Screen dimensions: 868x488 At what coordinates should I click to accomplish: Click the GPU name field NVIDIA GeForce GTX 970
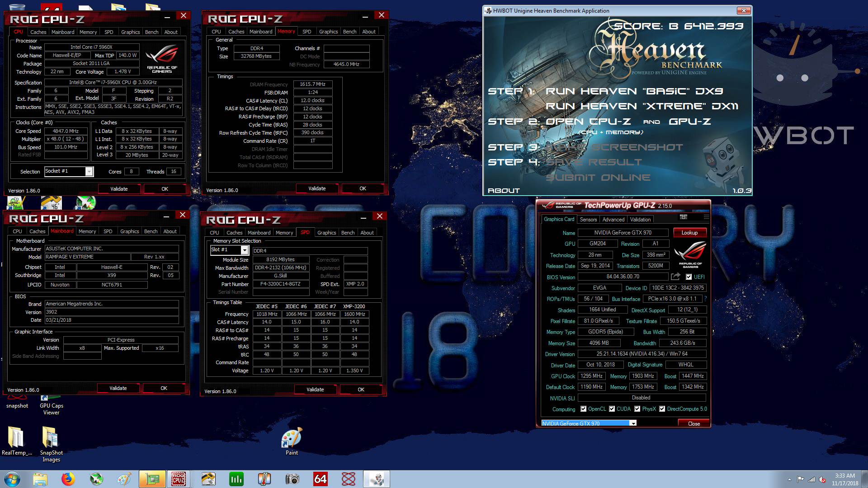623,233
